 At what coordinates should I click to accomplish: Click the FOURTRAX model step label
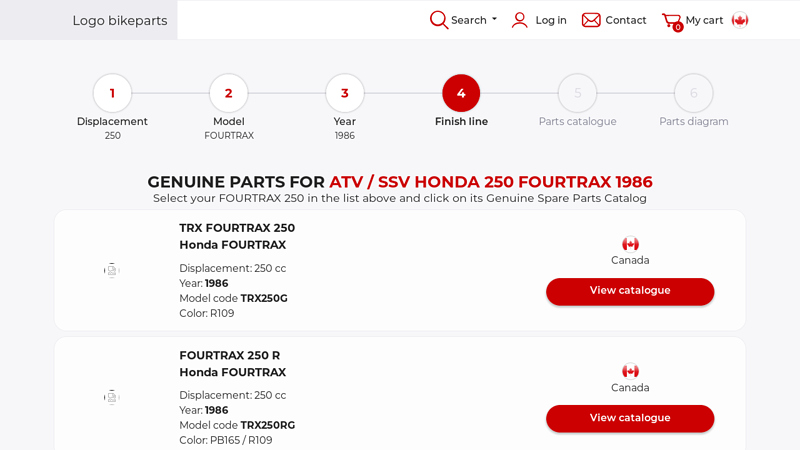[229, 136]
